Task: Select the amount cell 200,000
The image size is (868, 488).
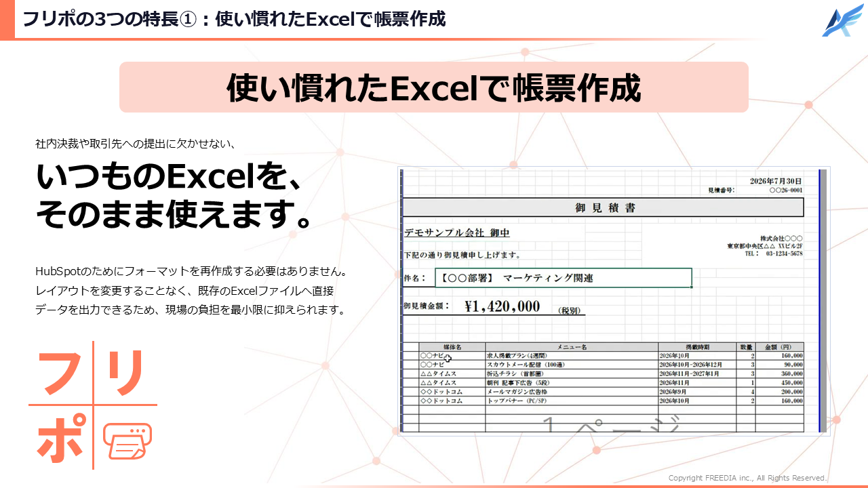Action: 780,392
